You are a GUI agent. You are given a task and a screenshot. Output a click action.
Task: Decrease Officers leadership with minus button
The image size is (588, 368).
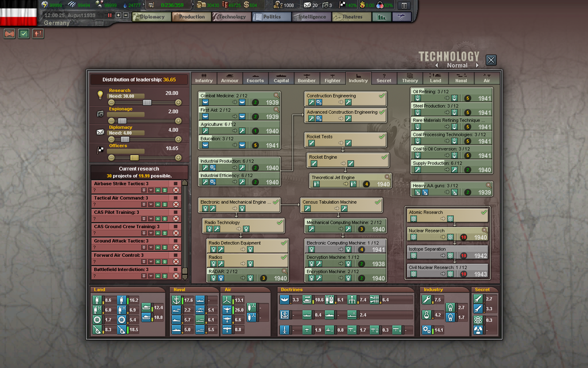111,158
